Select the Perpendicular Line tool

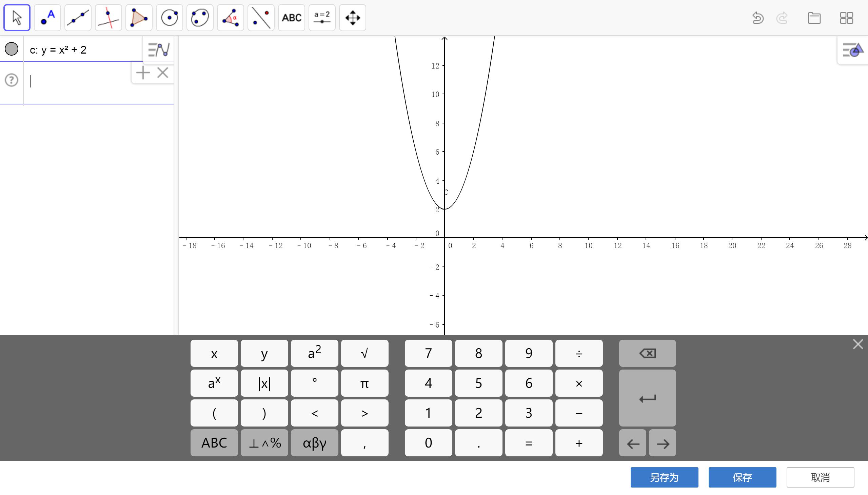[x=108, y=18]
